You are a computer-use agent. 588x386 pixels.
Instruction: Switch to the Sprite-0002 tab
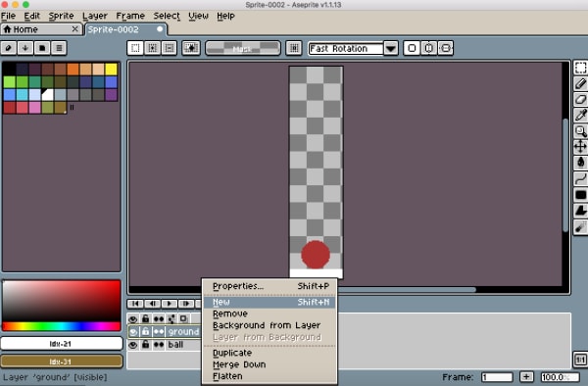pyautogui.click(x=126, y=29)
